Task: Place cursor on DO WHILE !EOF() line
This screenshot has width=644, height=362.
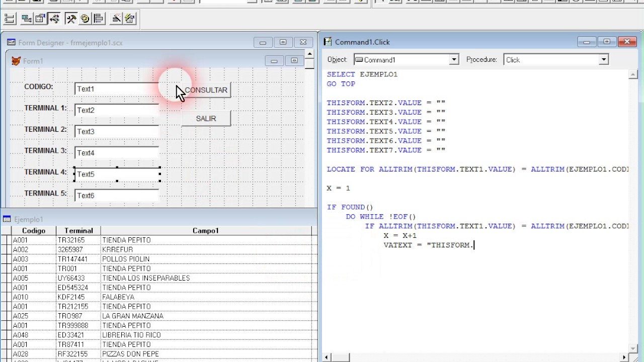Action: (381, 217)
